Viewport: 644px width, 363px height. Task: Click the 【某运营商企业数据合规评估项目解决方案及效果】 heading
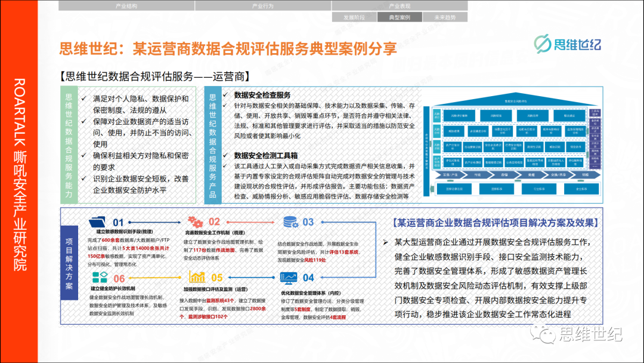[x=496, y=223]
